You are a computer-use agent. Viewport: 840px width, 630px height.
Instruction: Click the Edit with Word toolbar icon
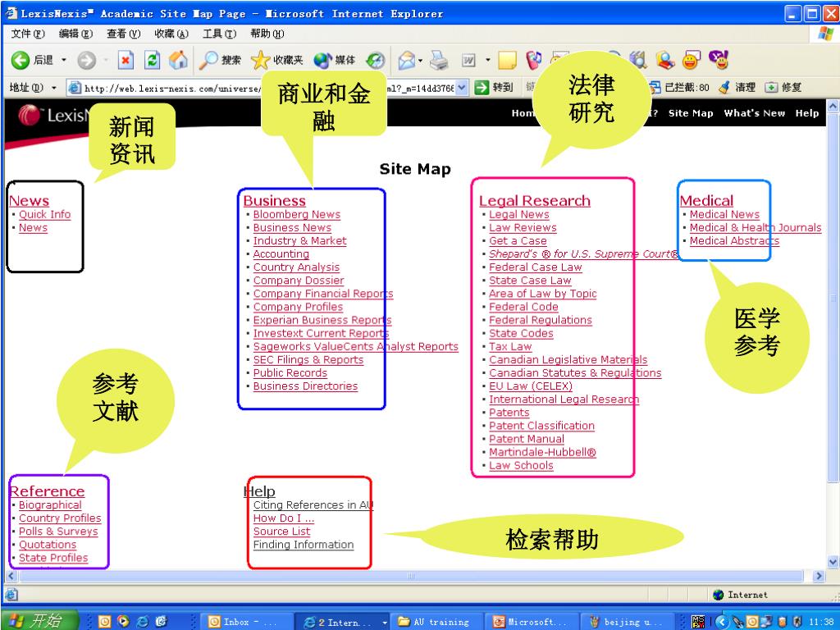tap(468, 60)
